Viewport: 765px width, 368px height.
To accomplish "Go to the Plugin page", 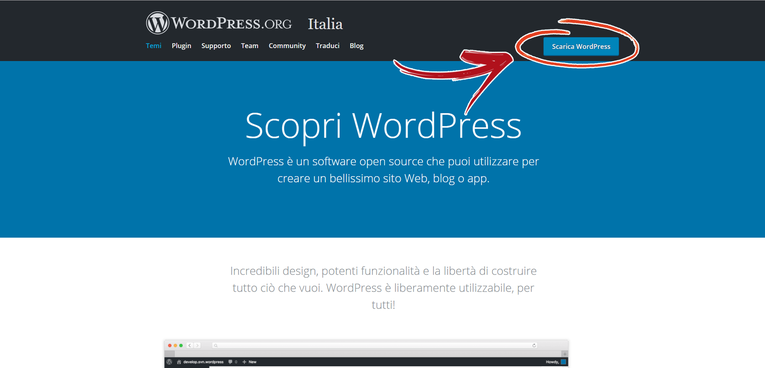I will 181,46.
